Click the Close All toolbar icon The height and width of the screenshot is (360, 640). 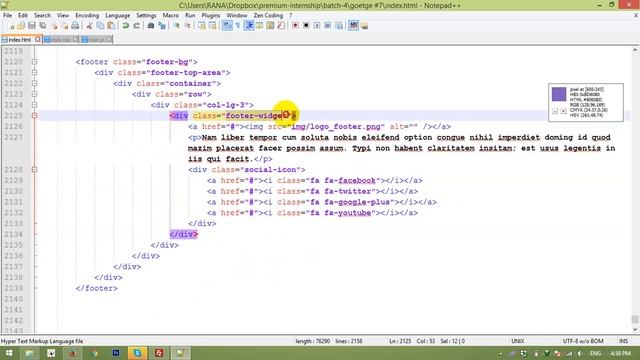pyautogui.click(x=64, y=26)
